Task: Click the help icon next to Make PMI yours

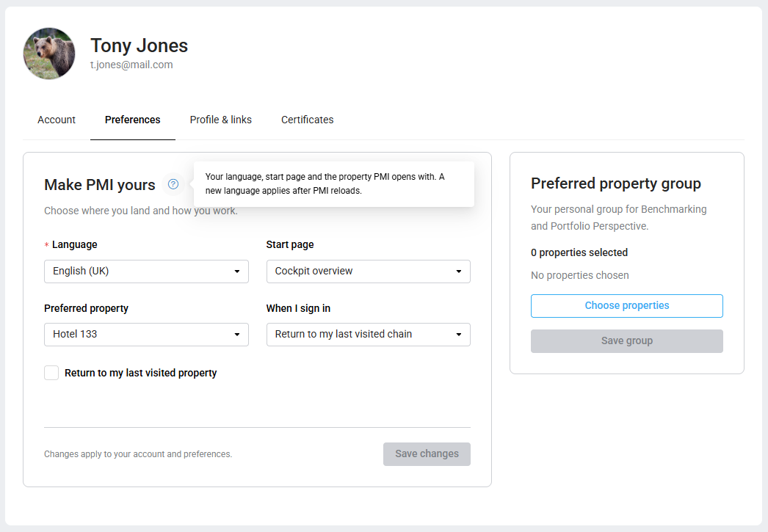Action: pos(173,184)
